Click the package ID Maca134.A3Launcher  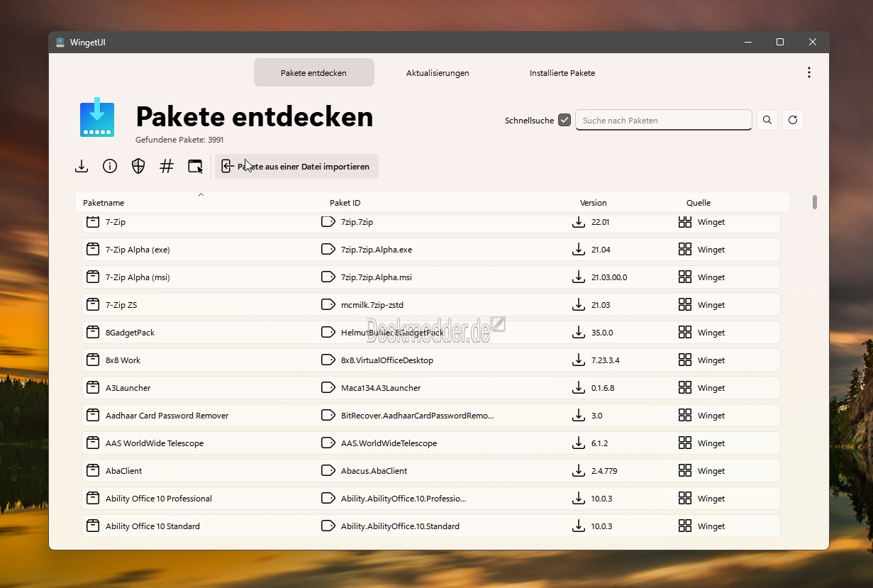click(x=381, y=388)
